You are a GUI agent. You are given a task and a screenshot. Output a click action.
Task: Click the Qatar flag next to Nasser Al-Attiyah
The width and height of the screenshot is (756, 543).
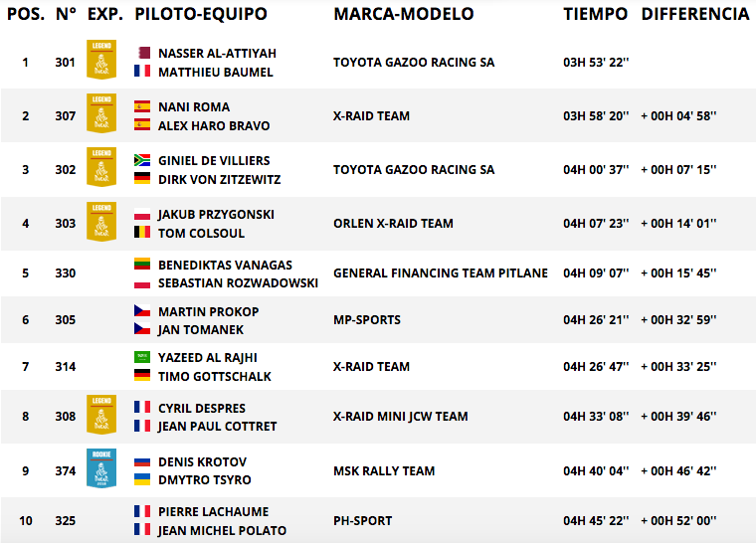pos(142,53)
